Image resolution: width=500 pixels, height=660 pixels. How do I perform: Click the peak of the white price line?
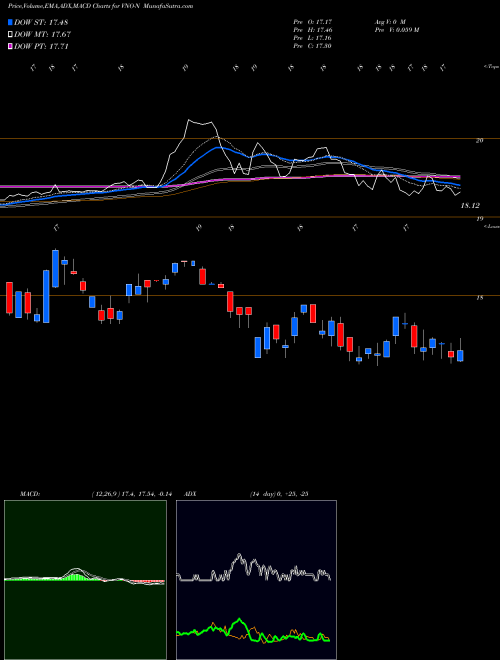coord(189,120)
